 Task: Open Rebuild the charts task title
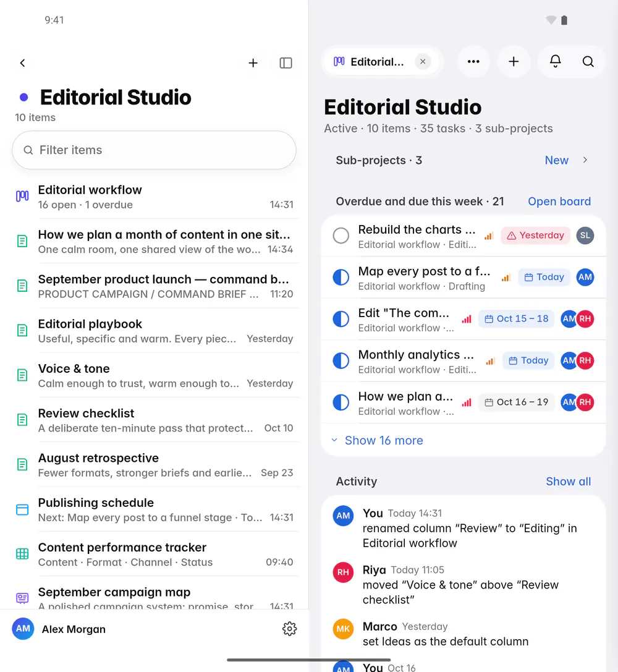pyautogui.click(x=417, y=230)
